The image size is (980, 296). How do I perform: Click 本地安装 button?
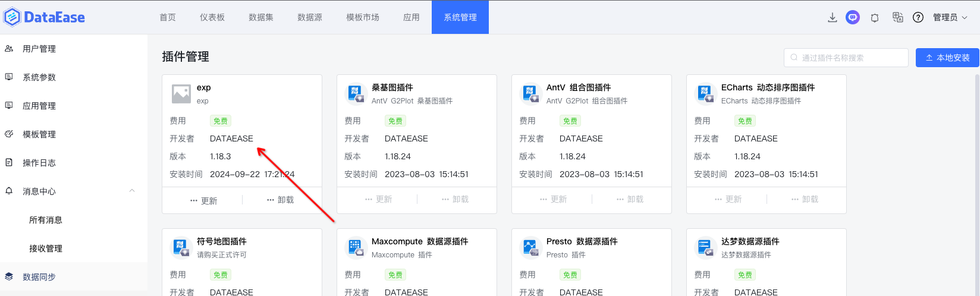point(947,58)
